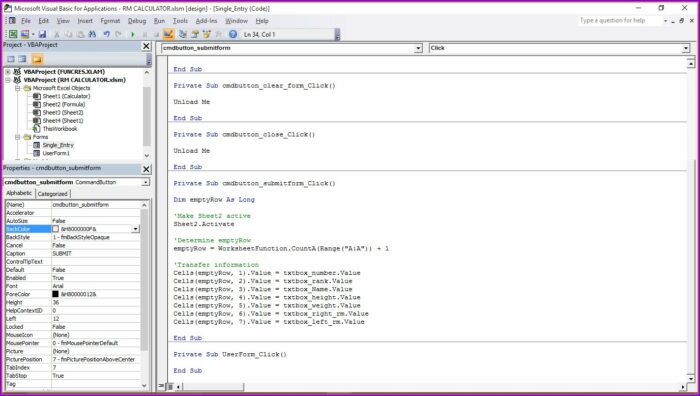The height and width of the screenshot is (396, 700).
Task: Click the (Name) property value field
Action: pyautogui.click(x=96, y=204)
